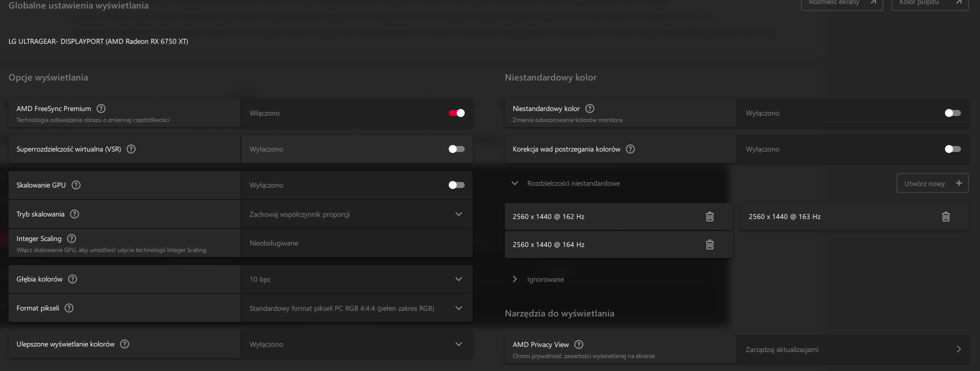Enable the Skalowanie GPU switch
980x371 pixels.
pyautogui.click(x=456, y=185)
